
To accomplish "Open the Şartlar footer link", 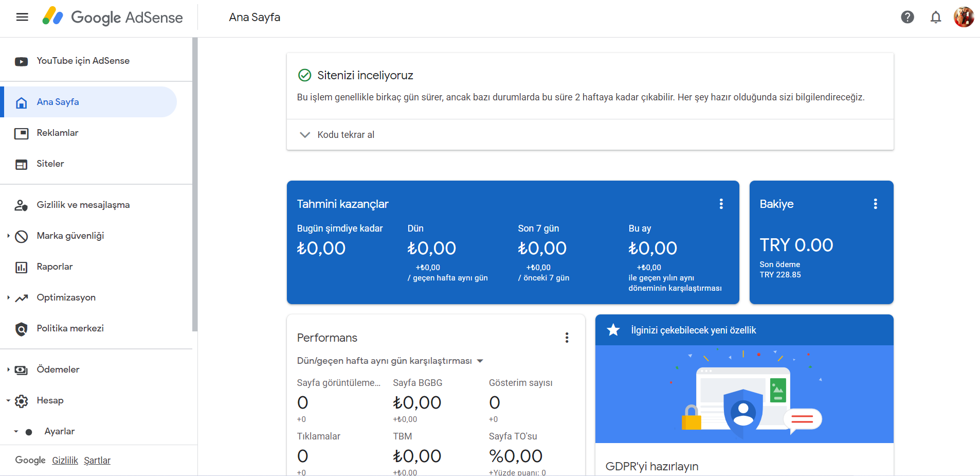I will [x=97, y=461].
